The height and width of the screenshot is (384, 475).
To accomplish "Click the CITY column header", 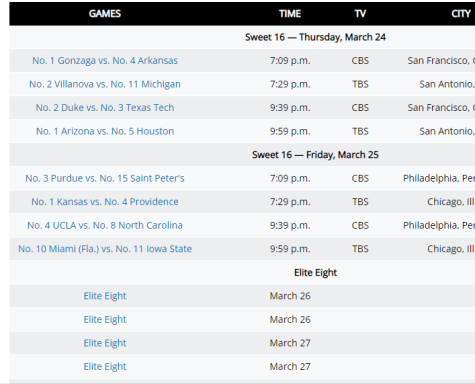I will (x=461, y=14).
